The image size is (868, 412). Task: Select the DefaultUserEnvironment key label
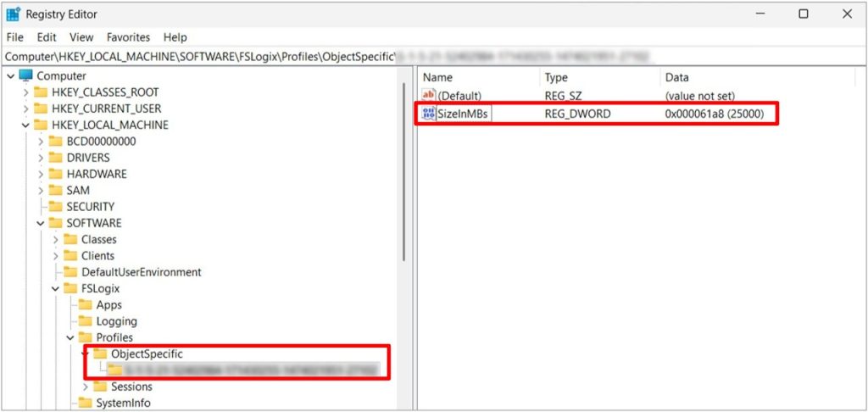(142, 272)
